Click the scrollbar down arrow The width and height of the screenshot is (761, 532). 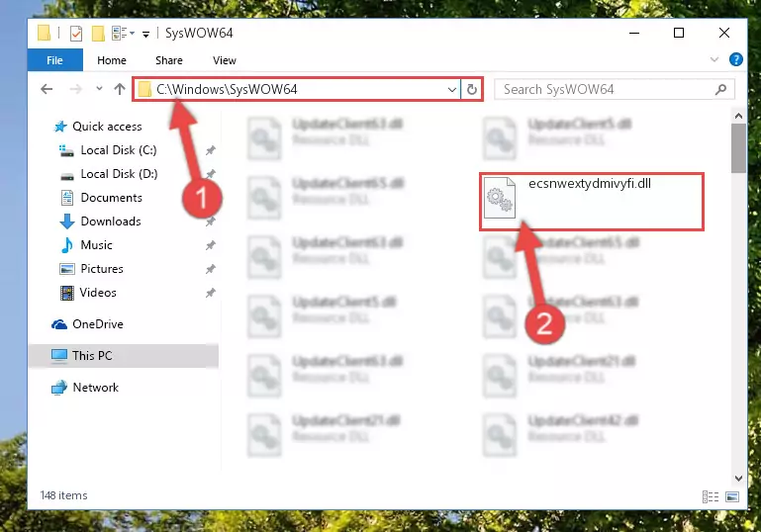[738, 479]
